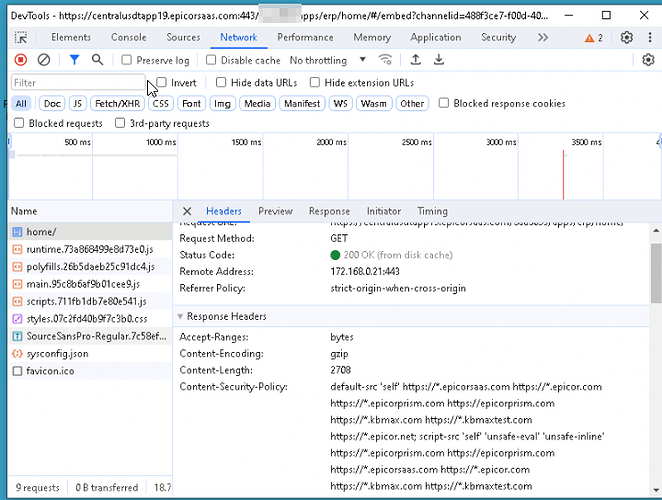This screenshot has width=662, height=500.
Task: Select the home/ document request
Action: click(x=90, y=232)
